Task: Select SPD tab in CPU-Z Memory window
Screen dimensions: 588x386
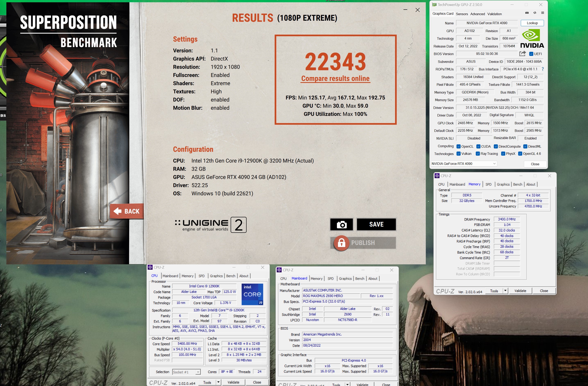Action: [x=488, y=184]
